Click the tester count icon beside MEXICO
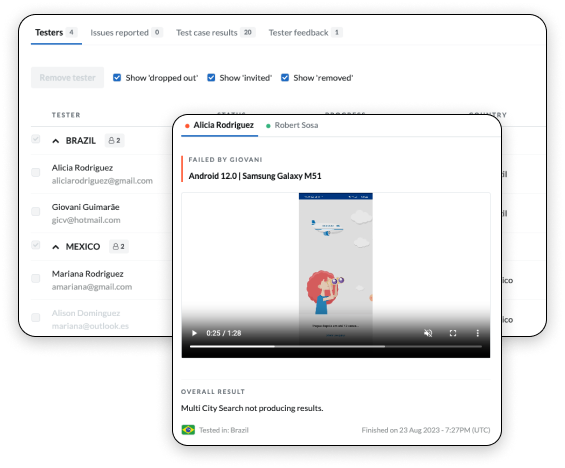This screenshot has width=565, height=468. 119,246
